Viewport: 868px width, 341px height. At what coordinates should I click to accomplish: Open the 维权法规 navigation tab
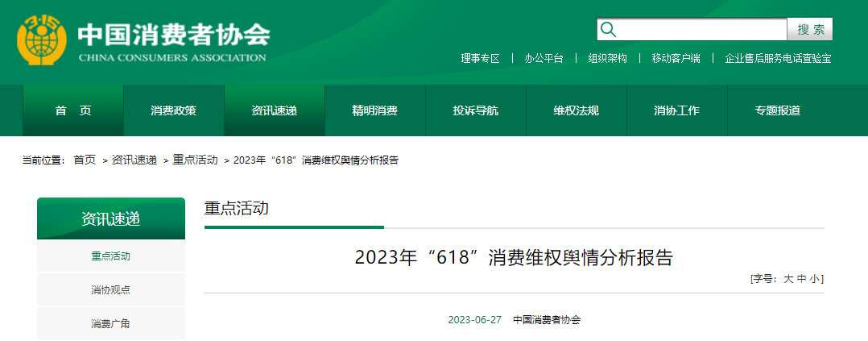577,110
